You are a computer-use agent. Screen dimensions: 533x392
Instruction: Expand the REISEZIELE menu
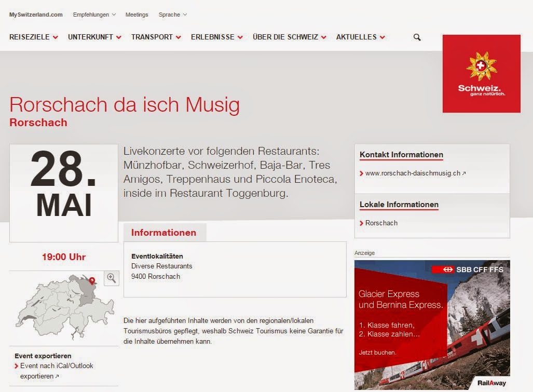point(34,37)
